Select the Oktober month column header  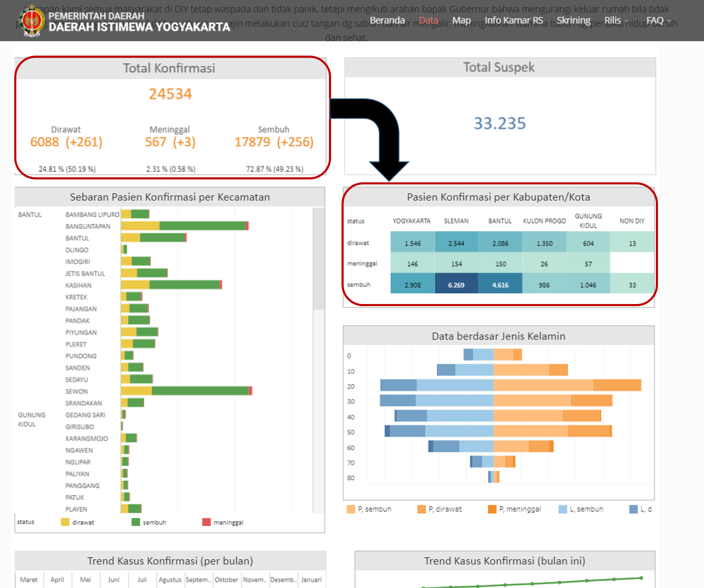click(226, 580)
